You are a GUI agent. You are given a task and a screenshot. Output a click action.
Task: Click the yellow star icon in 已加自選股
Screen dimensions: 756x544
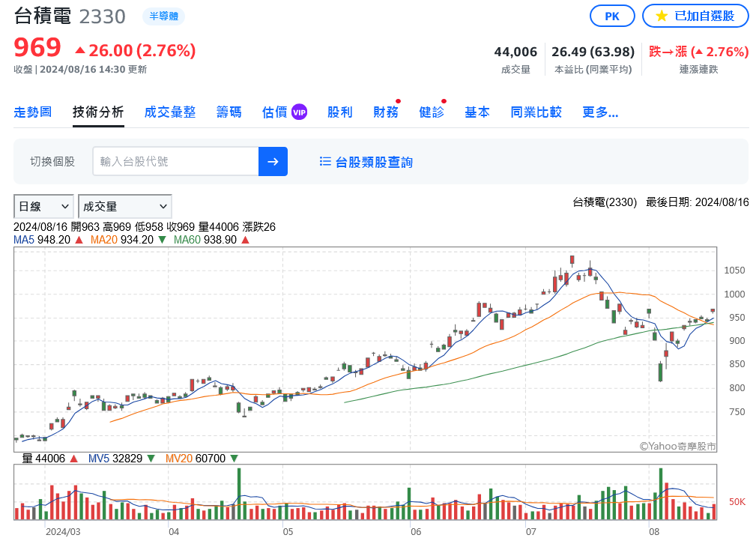pos(662,16)
